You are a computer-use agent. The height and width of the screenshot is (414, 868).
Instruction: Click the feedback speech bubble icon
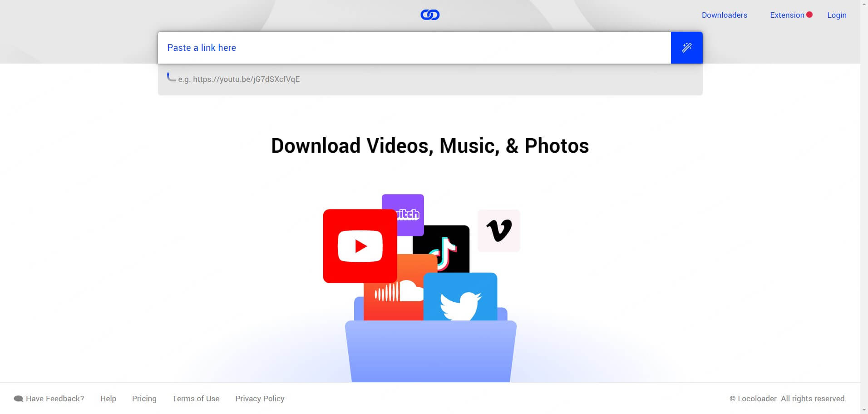[x=18, y=399]
